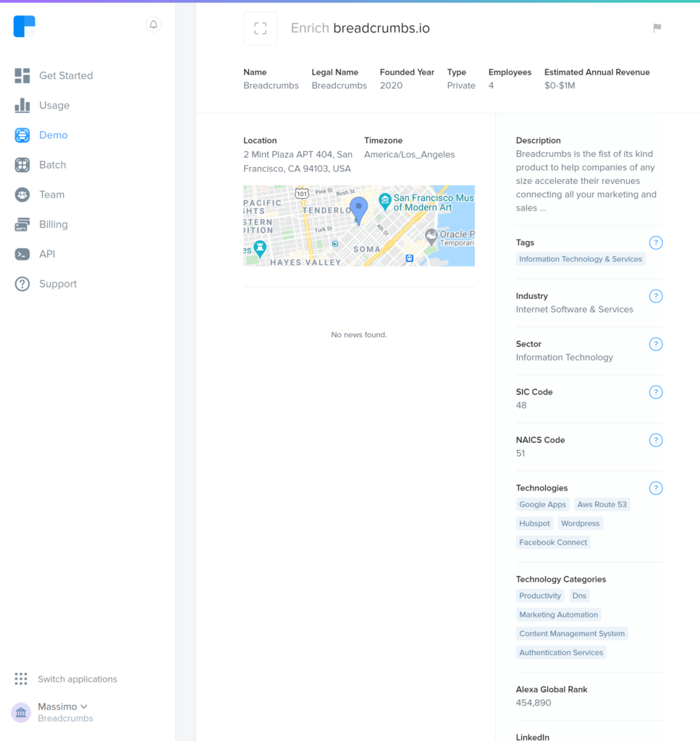This screenshot has height=741, width=700.
Task: Open help icon for NAICS Code
Action: click(656, 441)
